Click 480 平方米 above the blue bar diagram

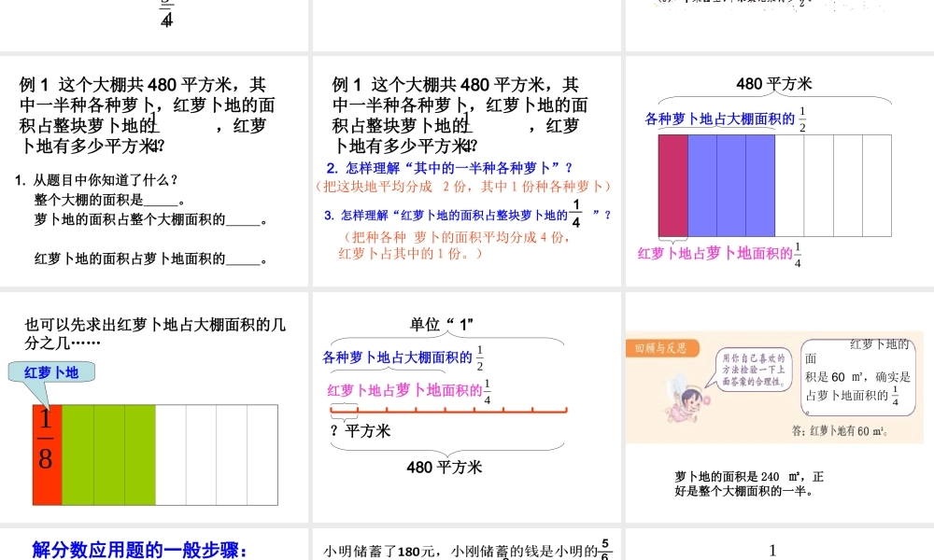(x=773, y=84)
